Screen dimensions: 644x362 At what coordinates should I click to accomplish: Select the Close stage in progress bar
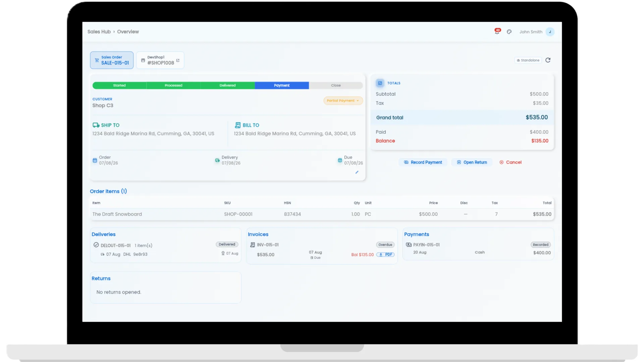tap(336, 85)
